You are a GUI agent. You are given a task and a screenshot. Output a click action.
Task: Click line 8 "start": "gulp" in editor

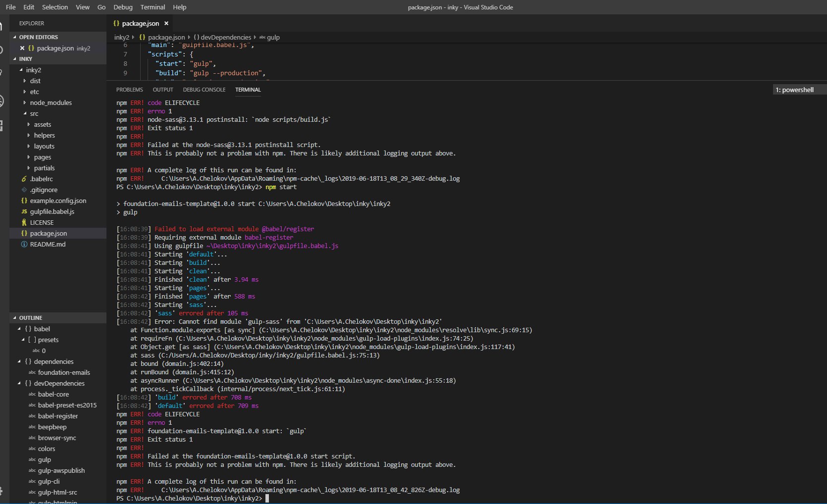185,63
